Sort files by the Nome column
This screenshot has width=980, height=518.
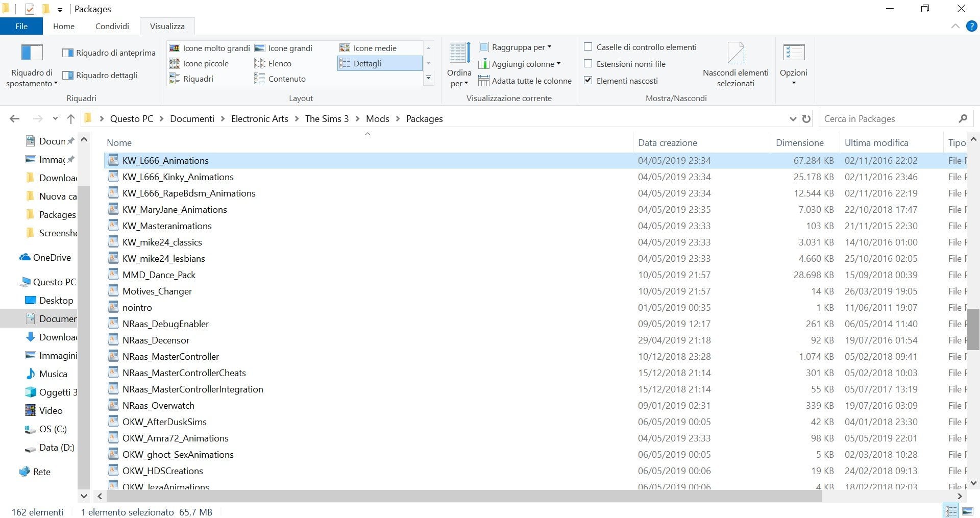click(367, 143)
